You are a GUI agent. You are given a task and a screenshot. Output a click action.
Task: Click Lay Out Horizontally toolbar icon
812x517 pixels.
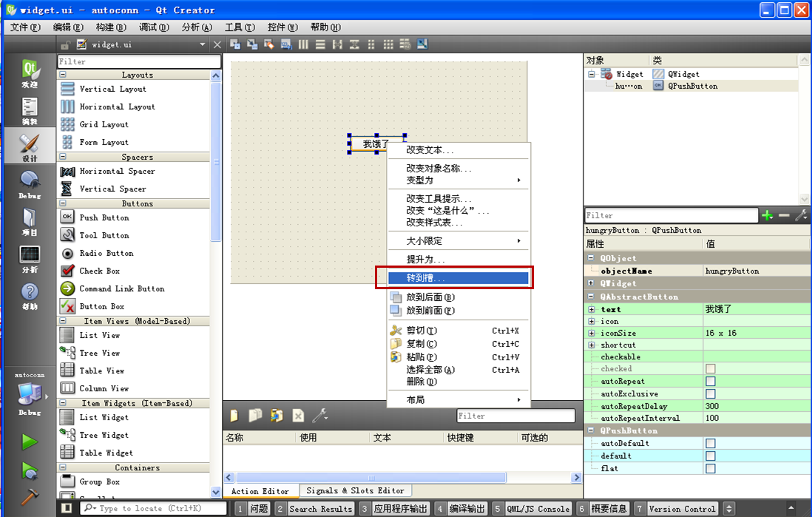303,44
